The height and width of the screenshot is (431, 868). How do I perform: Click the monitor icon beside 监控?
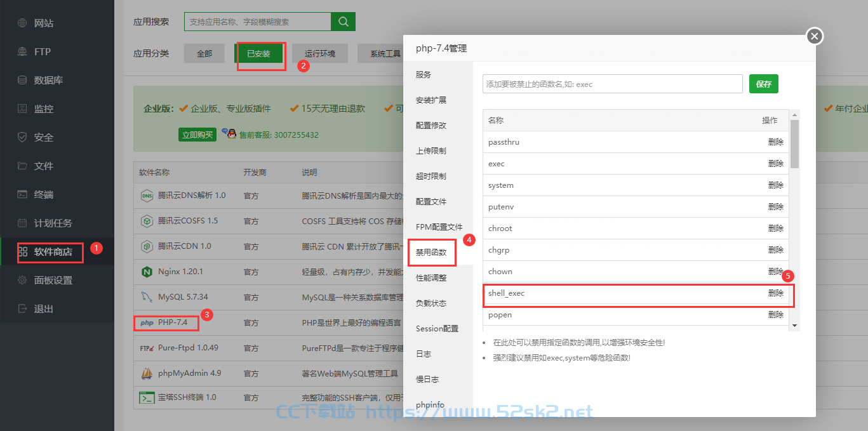click(22, 109)
